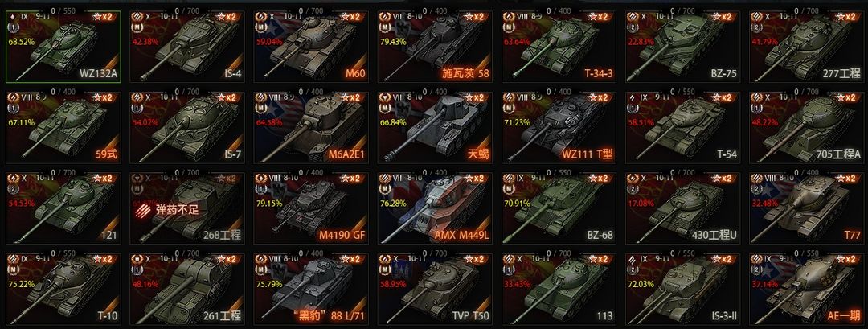Click the 弹药不足 ammo warning icon
The width and height of the screenshot is (868, 329).
tap(143, 211)
